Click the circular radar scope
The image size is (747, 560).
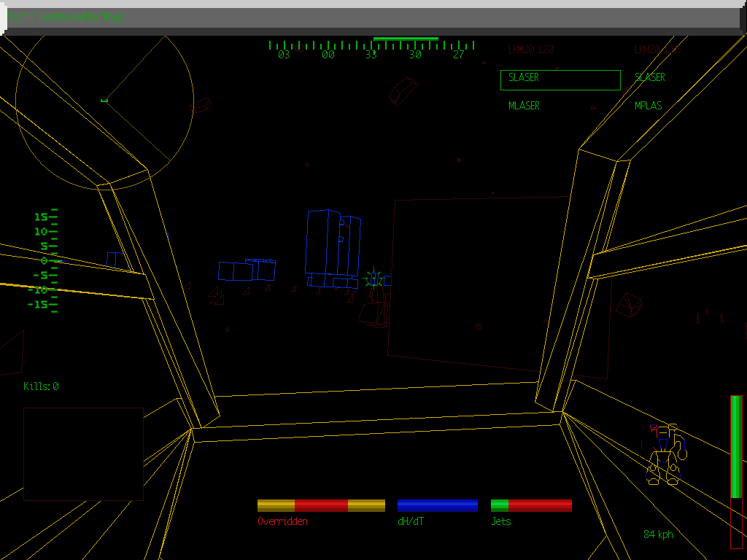click(x=104, y=101)
